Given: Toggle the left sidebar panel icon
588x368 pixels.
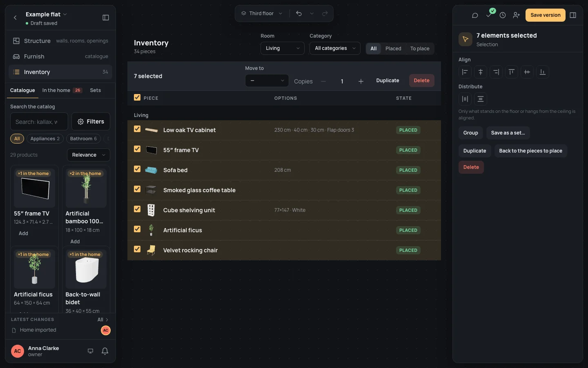Looking at the screenshot, I should pyautogui.click(x=106, y=18).
